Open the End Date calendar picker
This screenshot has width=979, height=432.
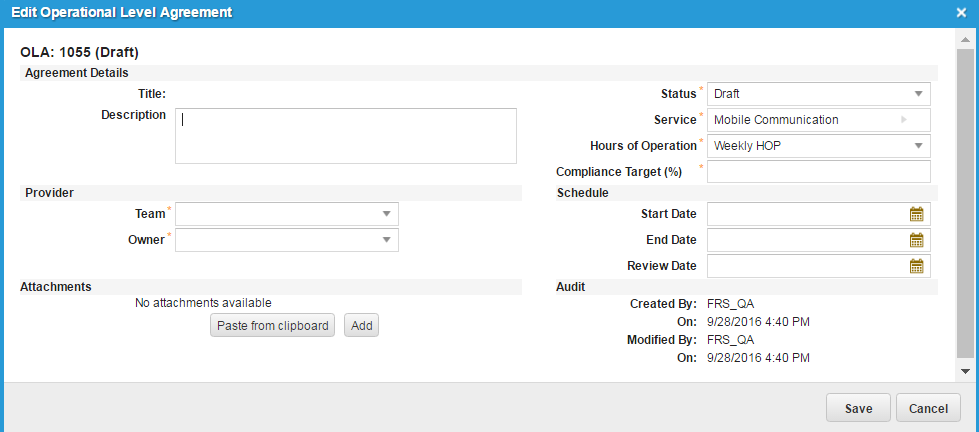click(x=916, y=240)
